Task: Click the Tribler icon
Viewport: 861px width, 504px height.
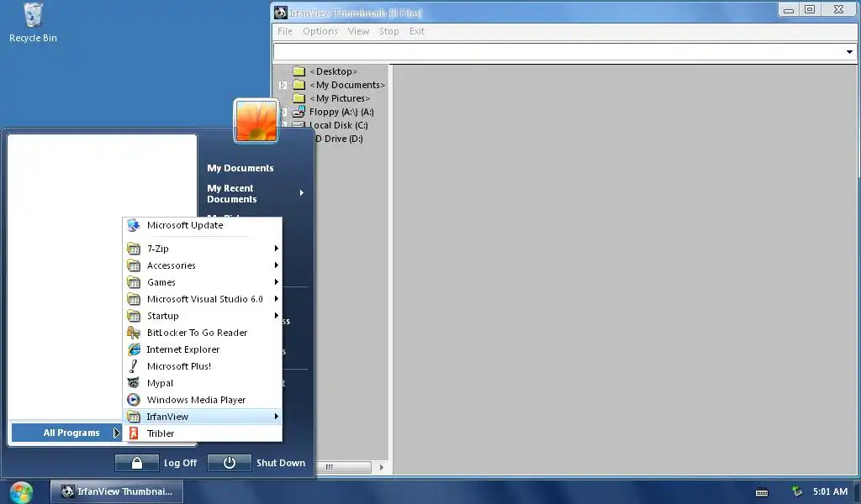Action: tap(134, 433)
